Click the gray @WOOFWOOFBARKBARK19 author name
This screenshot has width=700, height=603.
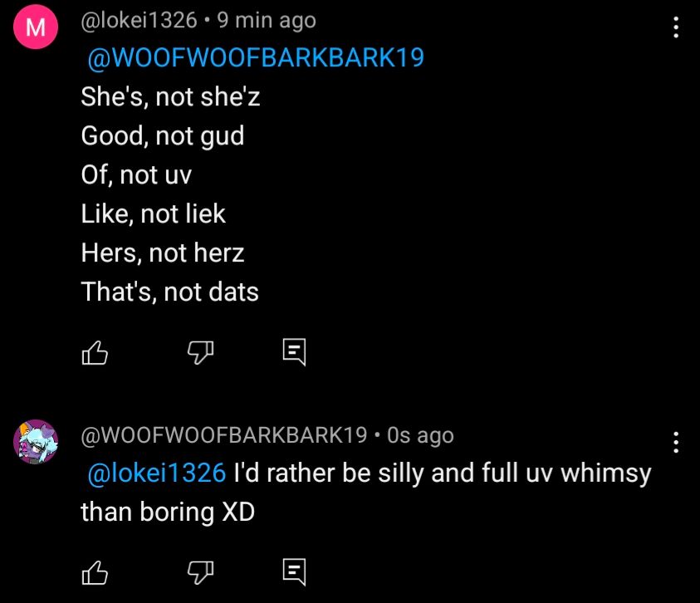(223, 434)
